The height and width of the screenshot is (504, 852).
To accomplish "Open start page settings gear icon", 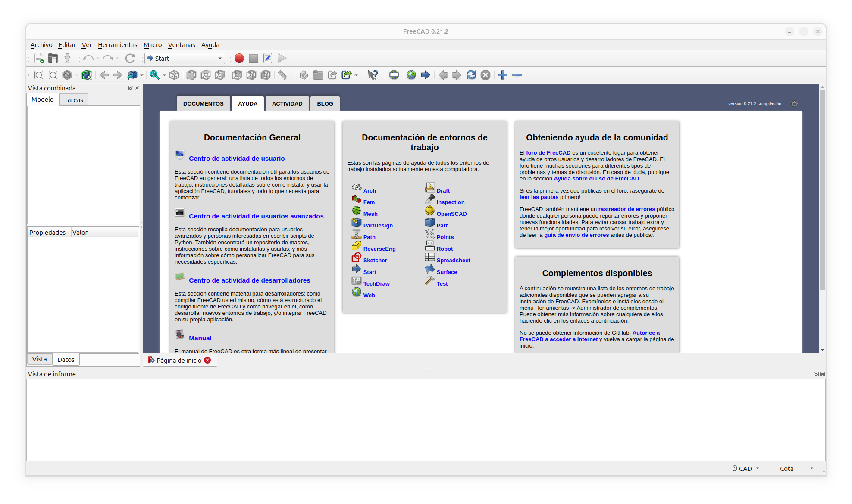I will [795, 104].
